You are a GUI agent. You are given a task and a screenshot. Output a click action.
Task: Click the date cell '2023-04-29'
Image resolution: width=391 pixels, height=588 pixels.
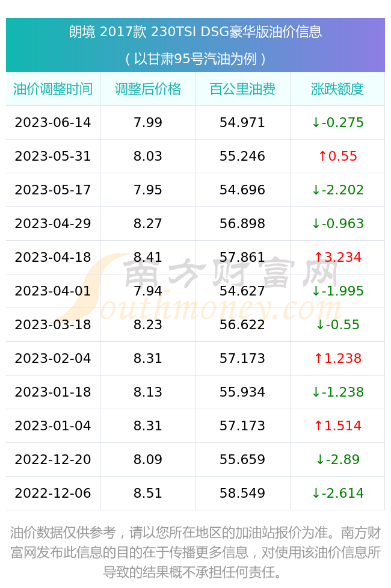[53, 224]
